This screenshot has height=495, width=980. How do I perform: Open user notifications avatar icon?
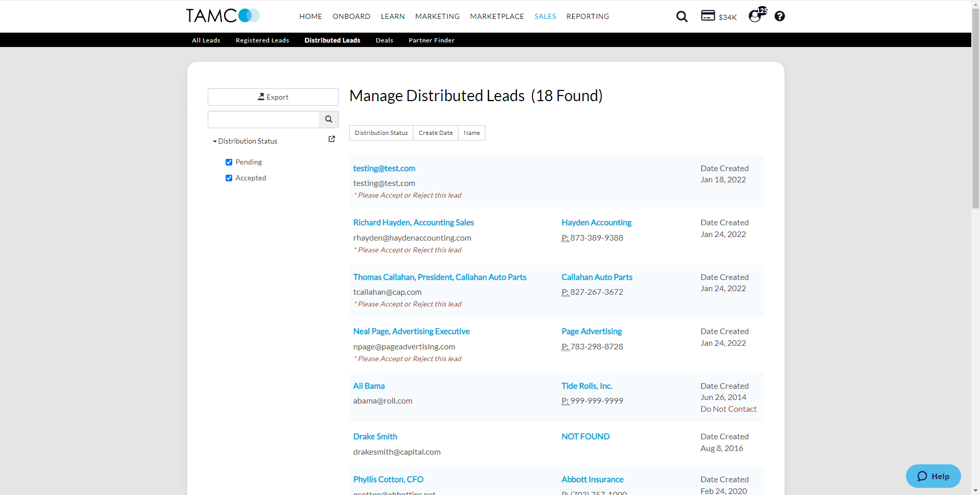click(x=755, y=16)
